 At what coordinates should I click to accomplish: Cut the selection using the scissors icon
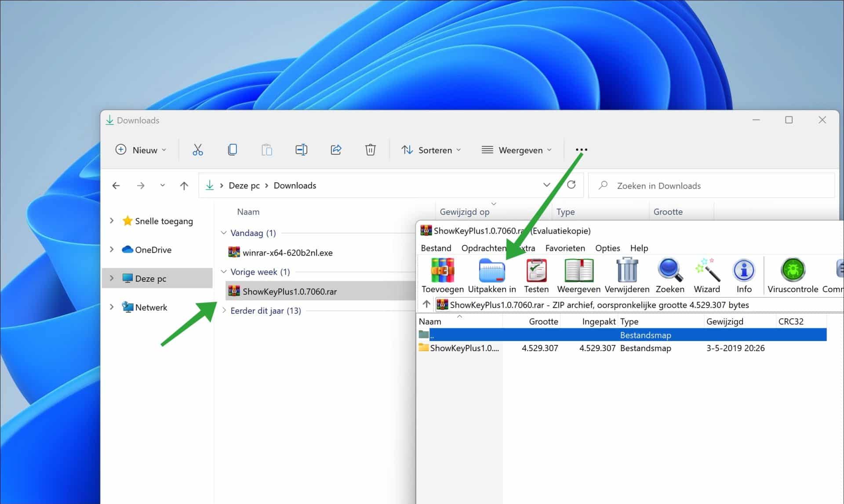[x=197, y=149]
